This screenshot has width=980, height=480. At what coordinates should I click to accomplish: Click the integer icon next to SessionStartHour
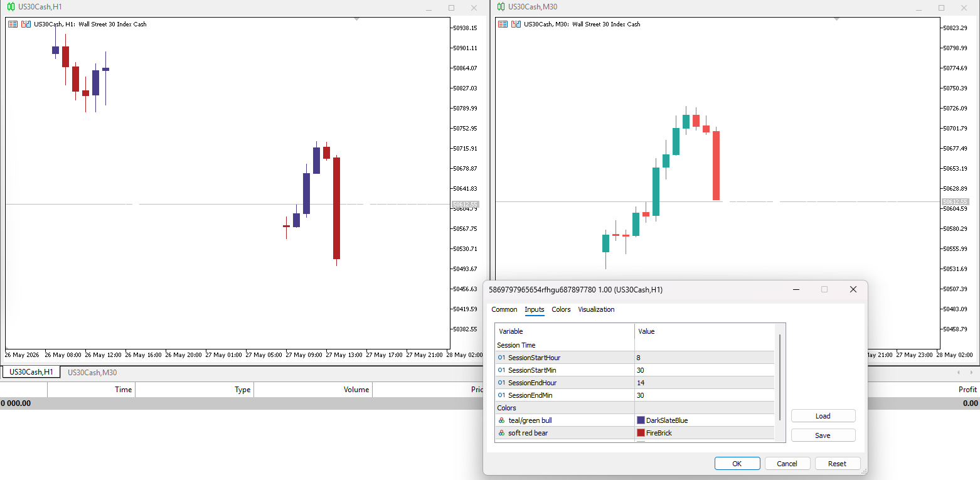click(501, 358)
